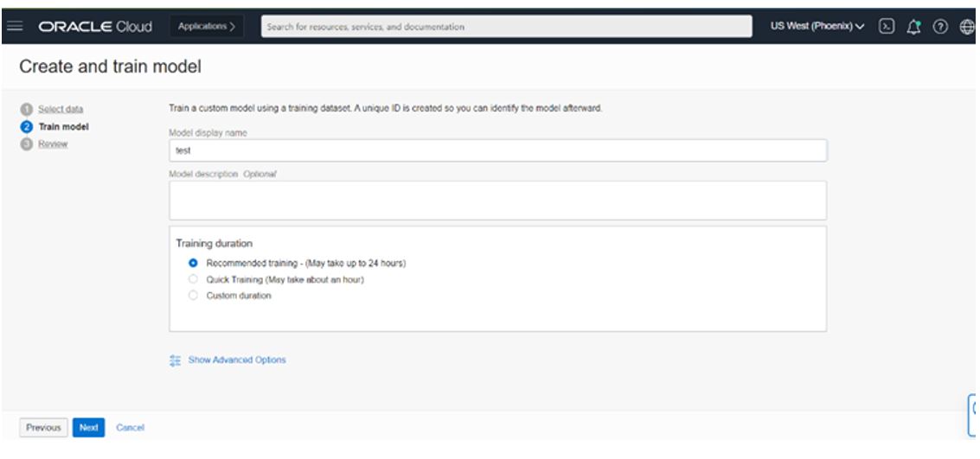
Task: Expand Show Advanced Options
Action: (237, 360)
